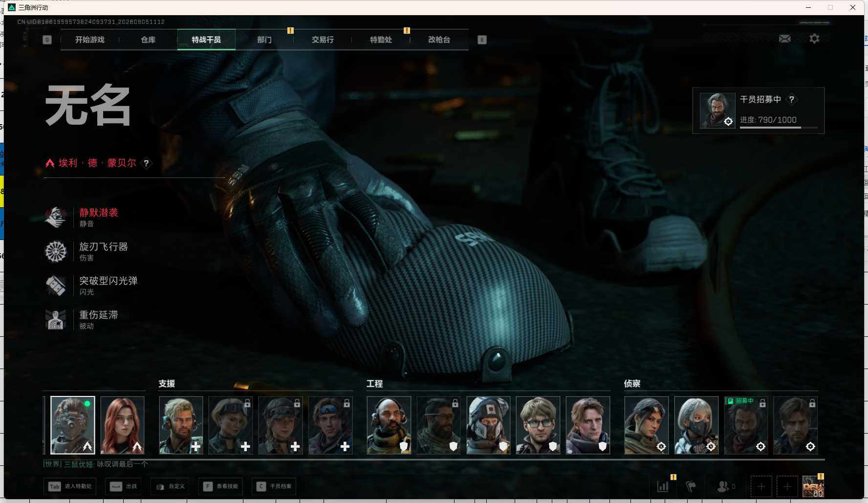Open the 部门 tab
The image size is (868, 503).
tap(264, 40)
